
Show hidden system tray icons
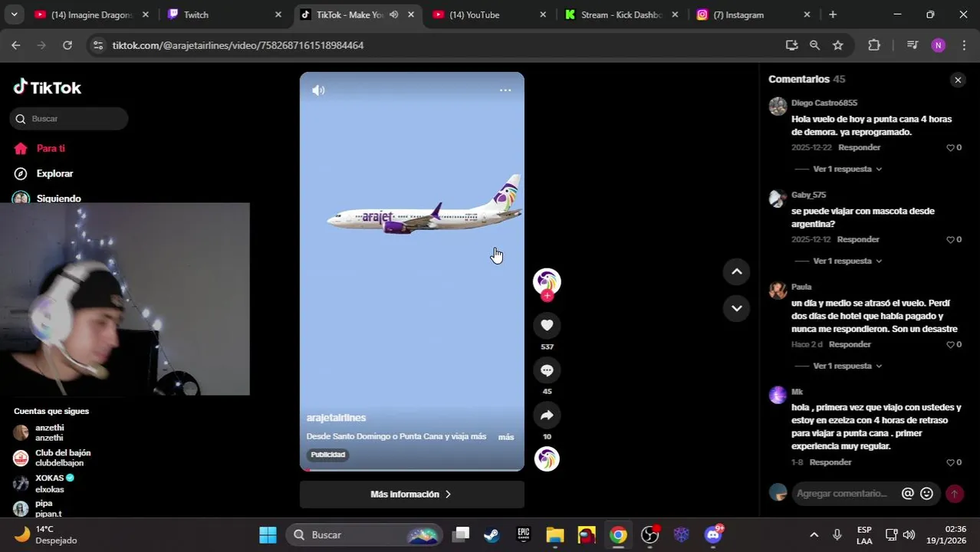pyautogui.click(x=814, y=535)
